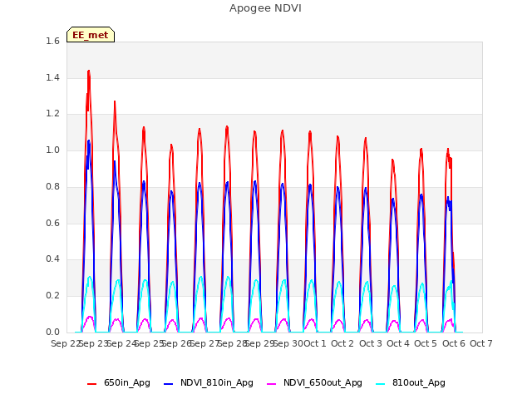Click the 1.2 y-axis label
532x399 pixels.
coord(52,114)
